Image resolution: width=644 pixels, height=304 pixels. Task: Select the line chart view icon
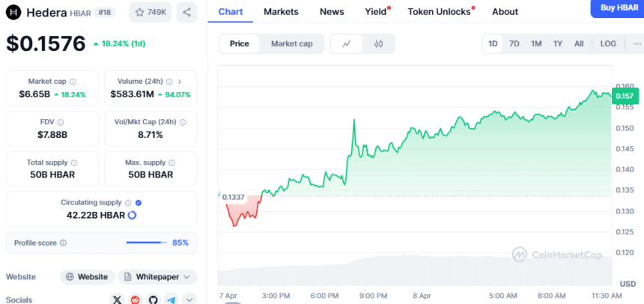[x=347, y=43]
